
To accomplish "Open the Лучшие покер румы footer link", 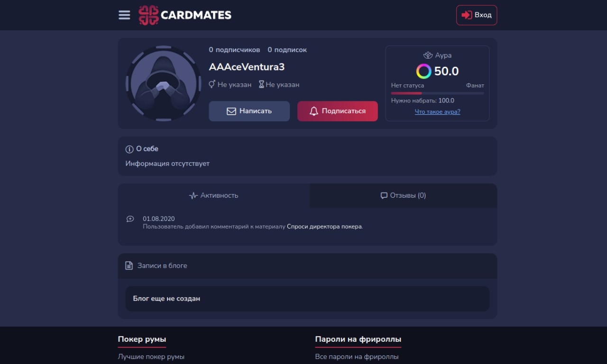I will pos(151,356).
